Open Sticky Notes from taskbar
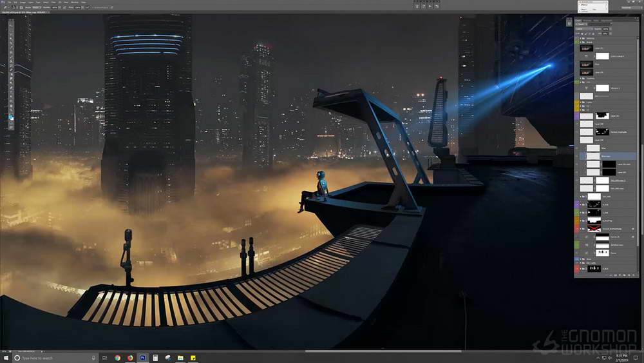The image size is (644, 363). pyautogui.click(x=193, y=358)
